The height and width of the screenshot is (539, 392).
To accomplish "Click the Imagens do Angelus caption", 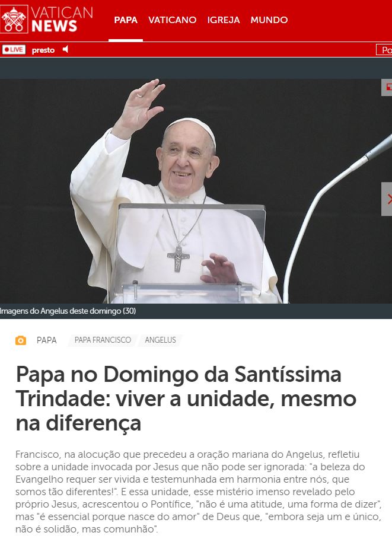I will pos(68,311).
